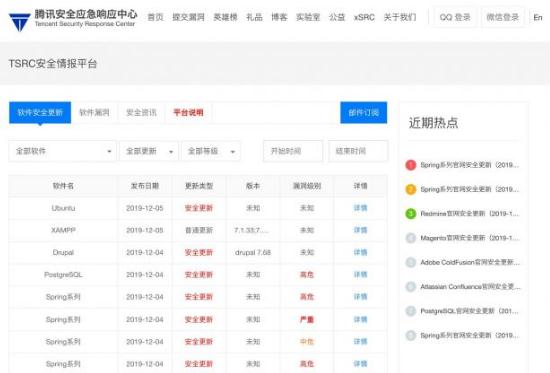Click the 开始时间 start date field
Image resolution: width=550 pixels, height=373 pixels.
[293, 151]
